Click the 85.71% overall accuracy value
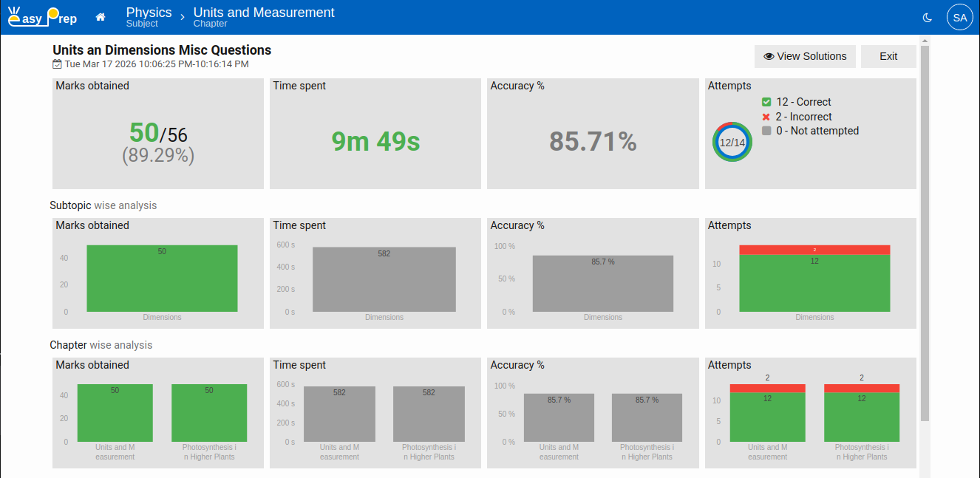Image resolution: width=980 pixels, height=478 pixels. click(x=593, y=141)
